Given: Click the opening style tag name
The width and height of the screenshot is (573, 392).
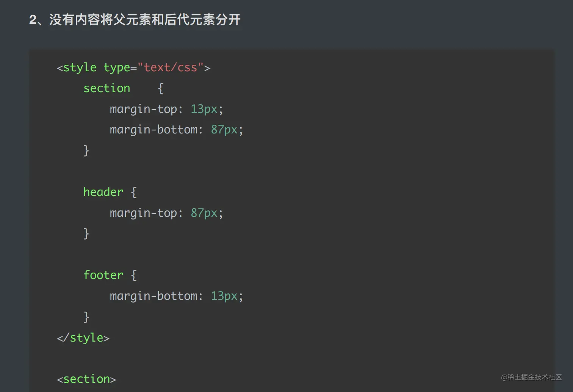Looking at the screenshot, I should 80,67.
